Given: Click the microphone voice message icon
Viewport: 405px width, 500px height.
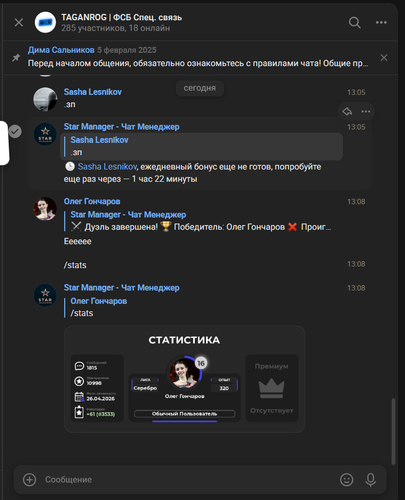Looking at the screenshot, I should coord(371,480).
